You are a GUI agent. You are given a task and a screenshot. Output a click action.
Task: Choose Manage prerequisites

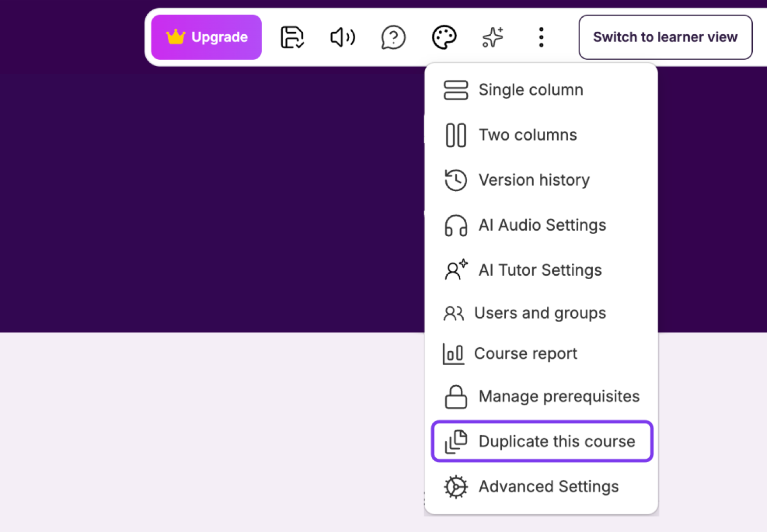(541, 396)
